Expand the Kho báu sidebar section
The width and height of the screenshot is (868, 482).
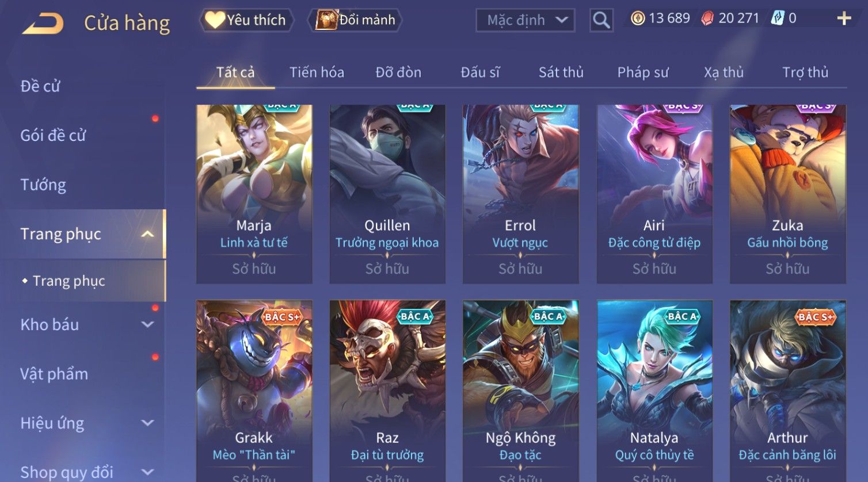(x=147, y=324)
